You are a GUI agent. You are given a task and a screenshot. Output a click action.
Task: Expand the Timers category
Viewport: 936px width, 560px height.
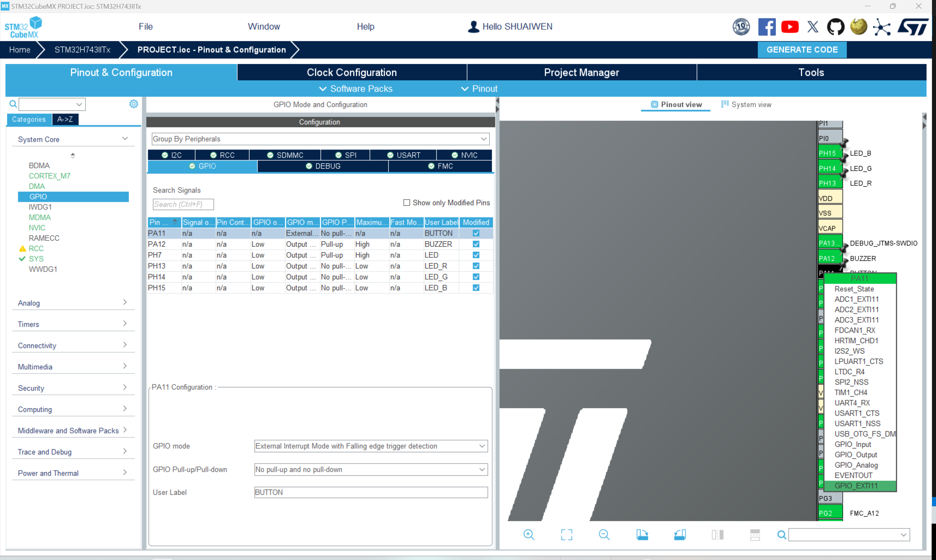point(125,323)
